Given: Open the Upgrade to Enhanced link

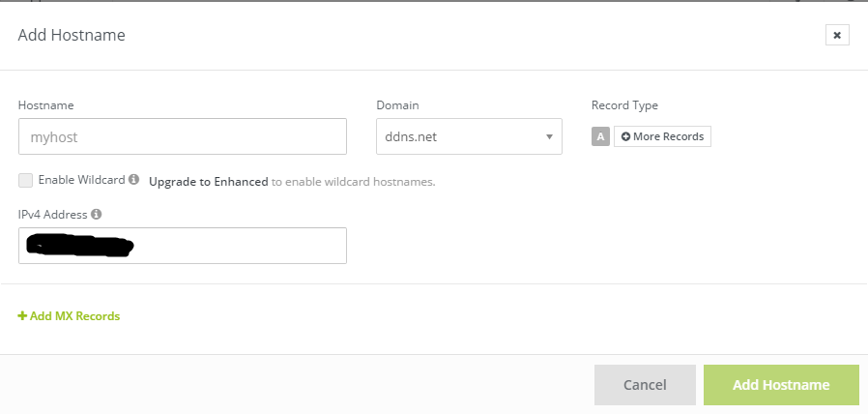Looking at the screenshot, I should [x=208, y=181].
